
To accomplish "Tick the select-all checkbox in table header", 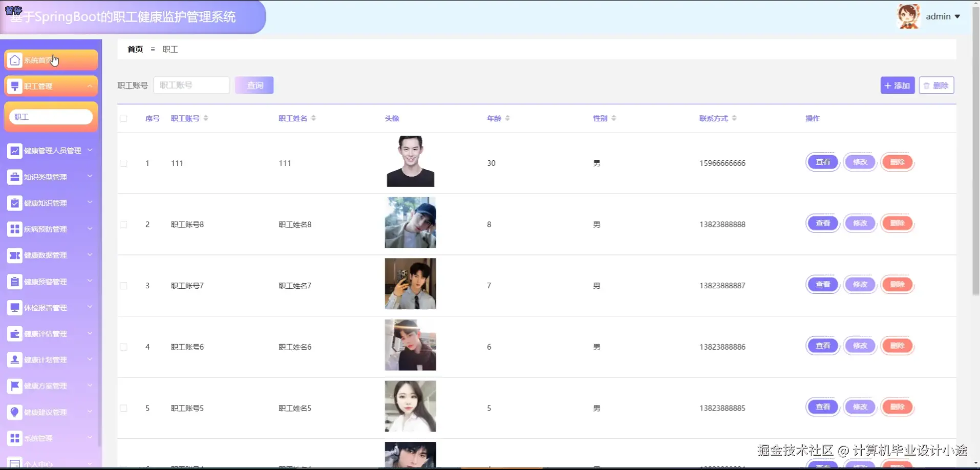I will 123,118.
